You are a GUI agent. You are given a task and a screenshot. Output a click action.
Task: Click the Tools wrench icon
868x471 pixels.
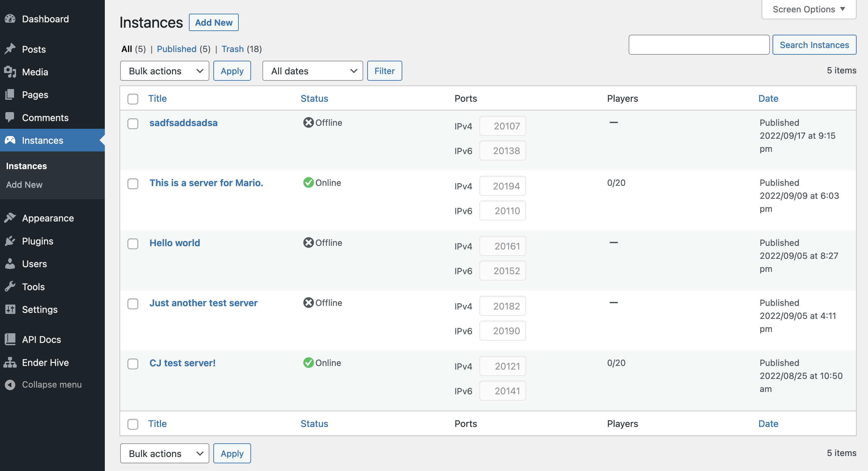click(x=10, y=287)
